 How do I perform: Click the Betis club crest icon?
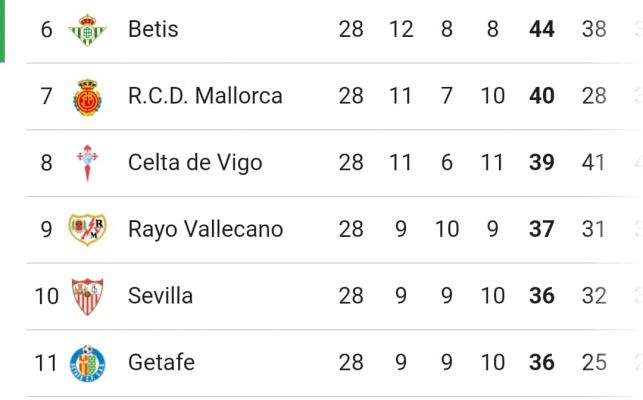87,29
